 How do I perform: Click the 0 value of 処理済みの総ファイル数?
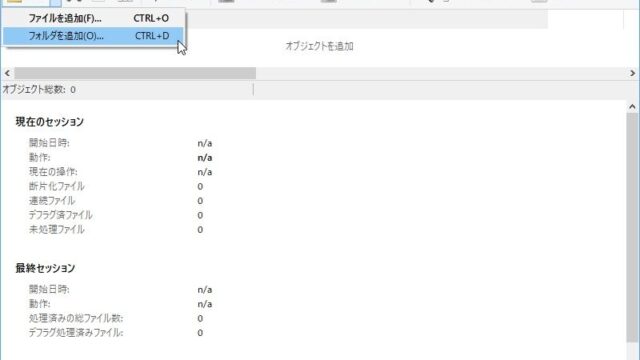pyautogui.click(x=200, y=318)
